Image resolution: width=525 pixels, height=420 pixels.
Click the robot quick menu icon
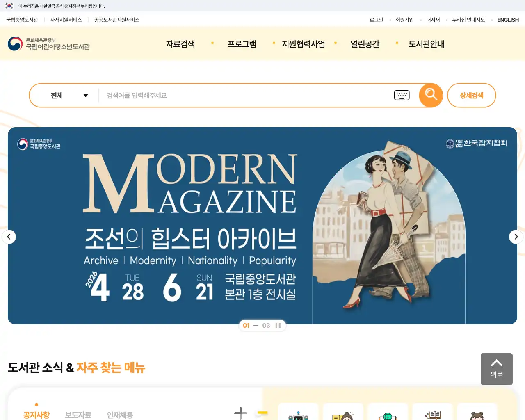(298, 412)
